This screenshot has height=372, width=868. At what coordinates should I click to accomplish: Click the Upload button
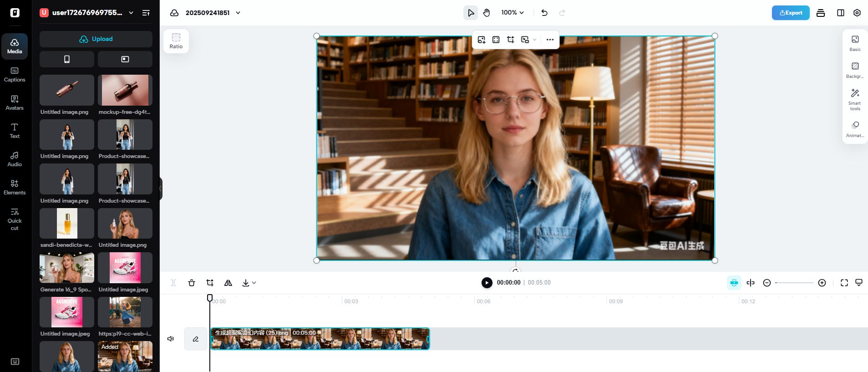[x=96, y=39]
